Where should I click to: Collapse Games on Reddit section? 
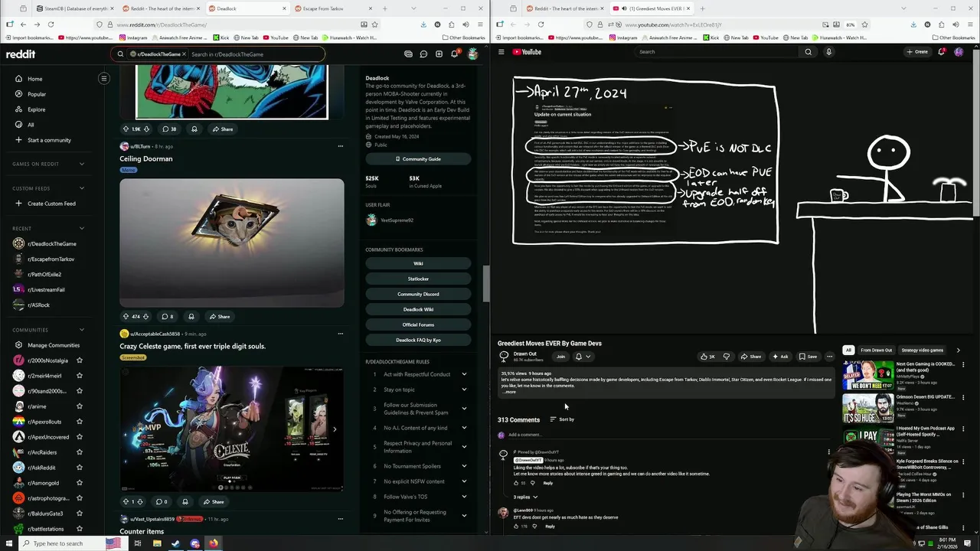[x=81, y=164]
